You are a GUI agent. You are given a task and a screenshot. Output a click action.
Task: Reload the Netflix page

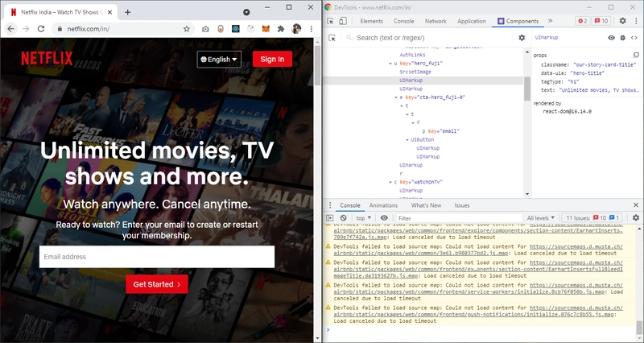coord(41,29)
